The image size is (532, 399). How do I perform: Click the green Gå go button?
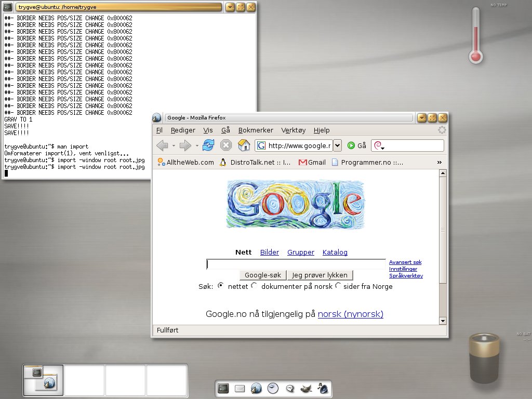click(x=356, y=145)
